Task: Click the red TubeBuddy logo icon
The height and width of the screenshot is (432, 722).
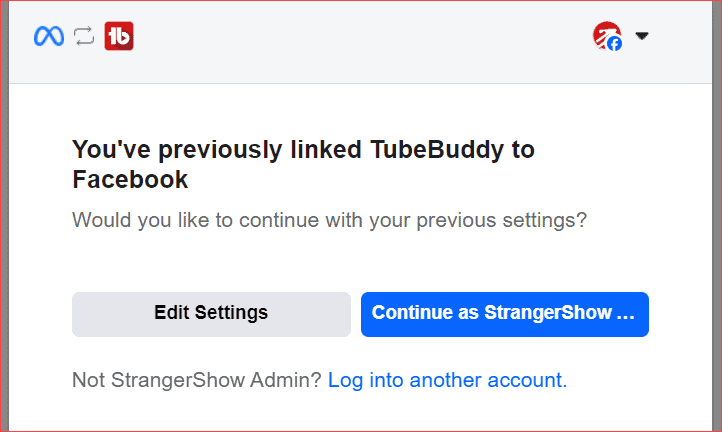Action: (x=119, y=36)
